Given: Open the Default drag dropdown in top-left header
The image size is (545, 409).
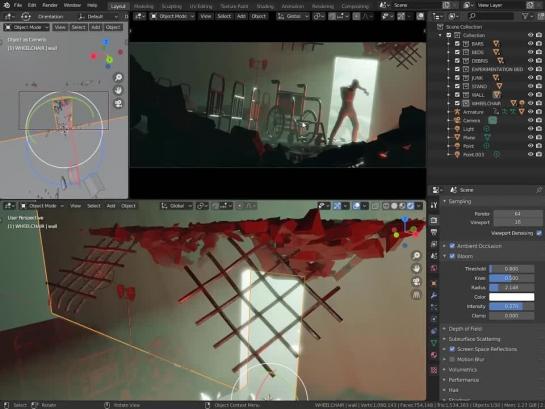Looking at the screenshot, I should pyautogui.click(x=99, y=16).
